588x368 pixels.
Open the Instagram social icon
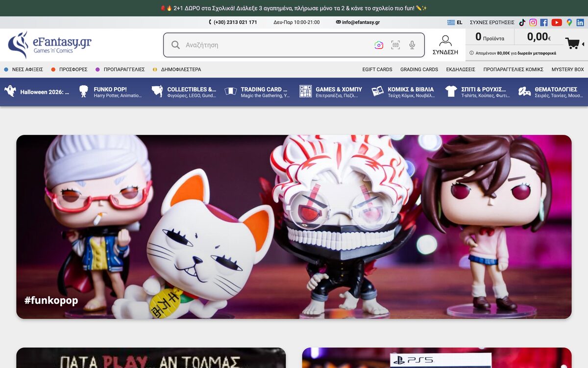(533, 22)
